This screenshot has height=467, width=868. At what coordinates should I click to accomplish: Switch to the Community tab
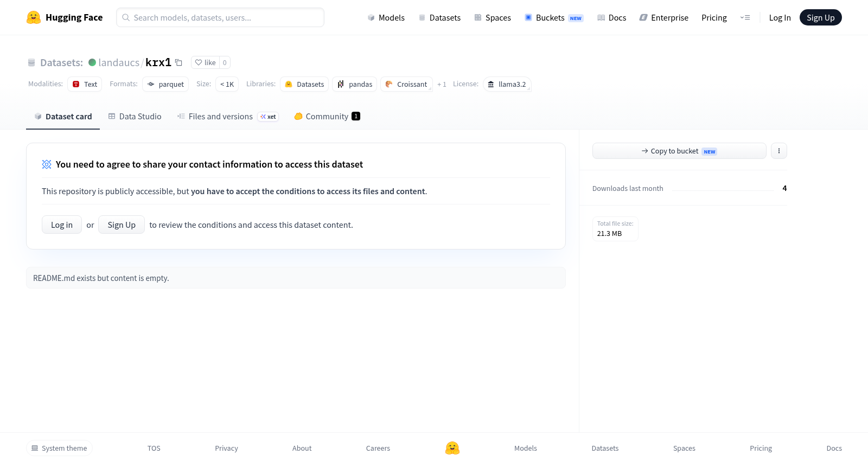pos(327,116)
